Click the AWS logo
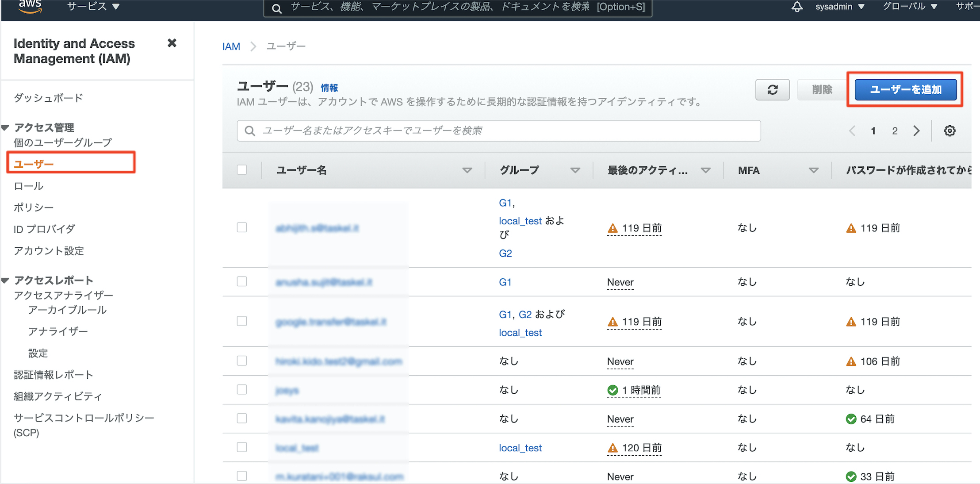 coord(30,6)
